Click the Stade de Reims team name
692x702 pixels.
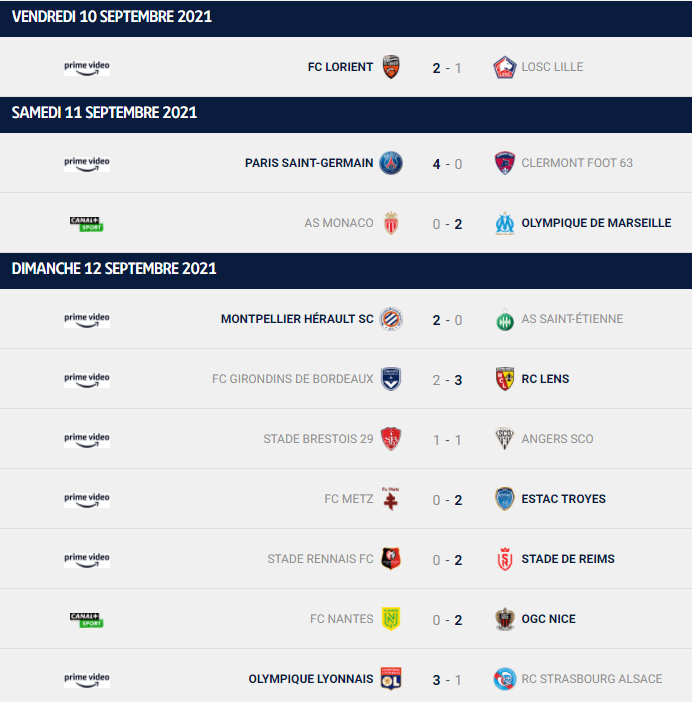click(x=568, y=559)
